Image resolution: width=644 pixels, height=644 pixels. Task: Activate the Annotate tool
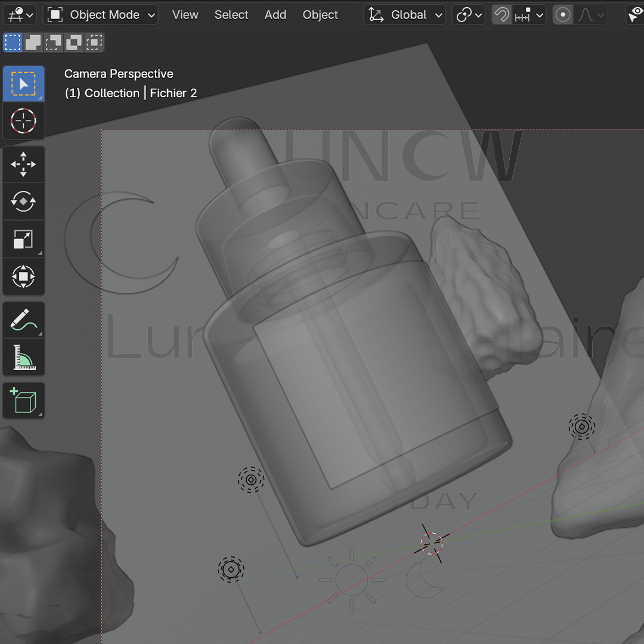coord(23,320)
